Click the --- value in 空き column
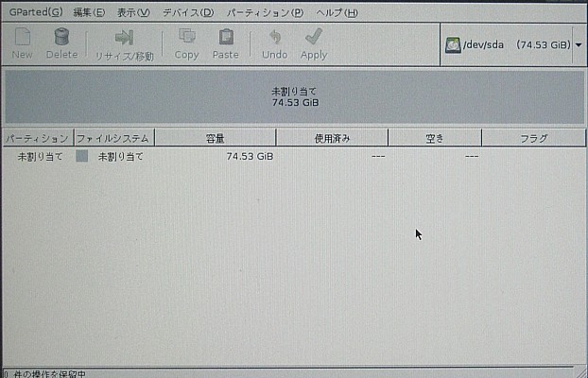This screenshot has height=378, width=588. click(x=472, y=156)
